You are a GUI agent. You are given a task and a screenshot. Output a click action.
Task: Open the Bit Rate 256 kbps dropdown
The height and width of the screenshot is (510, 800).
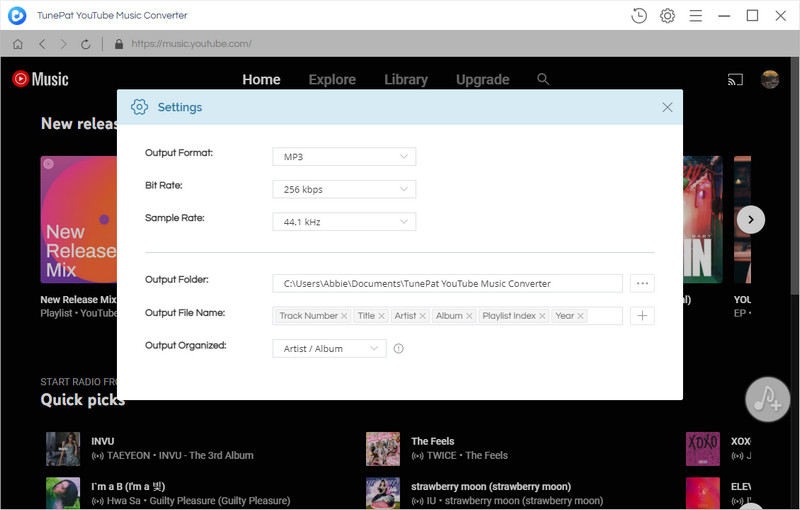point(344,189)
